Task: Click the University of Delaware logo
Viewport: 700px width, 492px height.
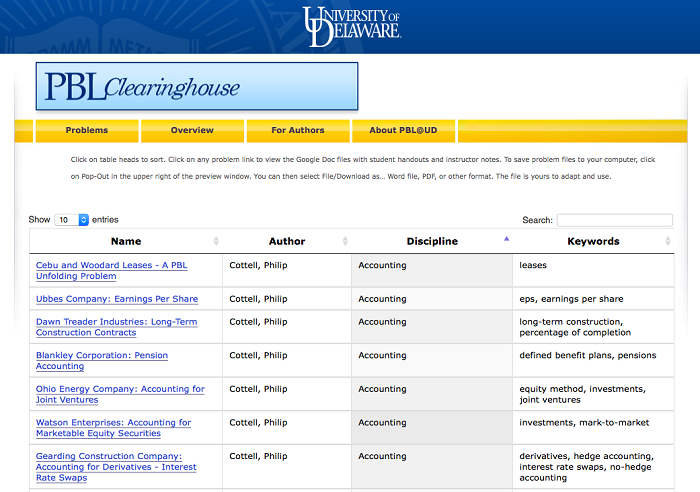Action: [x=351, y=26]
